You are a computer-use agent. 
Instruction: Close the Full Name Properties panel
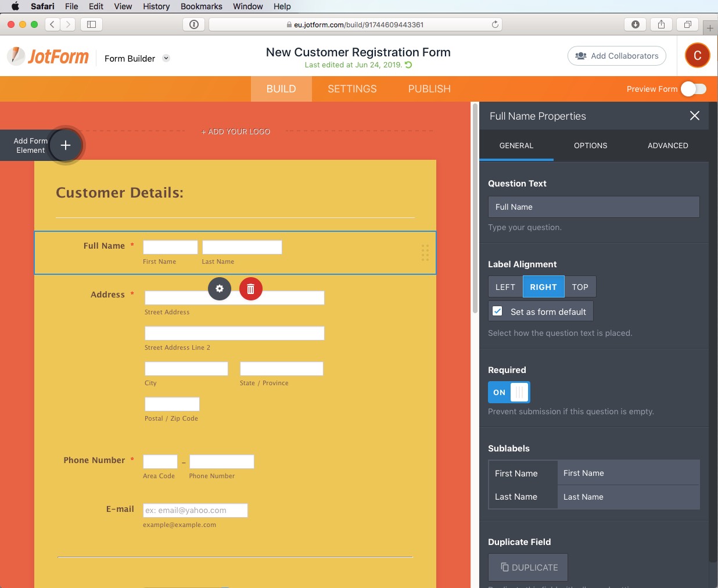[x=694, y=116]
